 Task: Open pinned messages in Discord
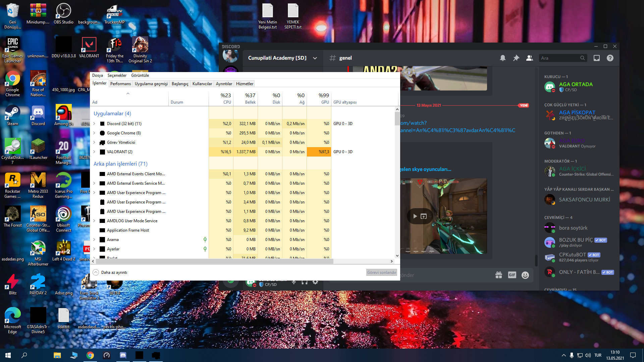pyautogui.click(x=516, y=58)
